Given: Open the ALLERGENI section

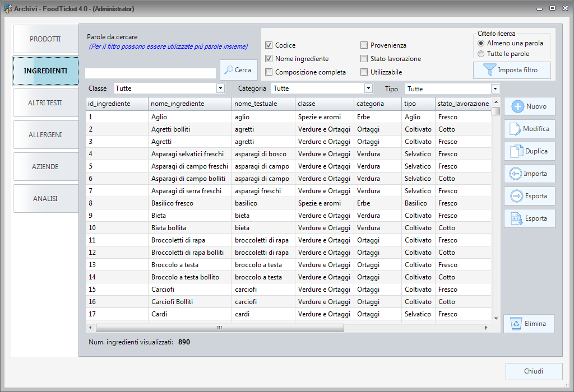Looking at the screenshot, I should coord(45,134).
